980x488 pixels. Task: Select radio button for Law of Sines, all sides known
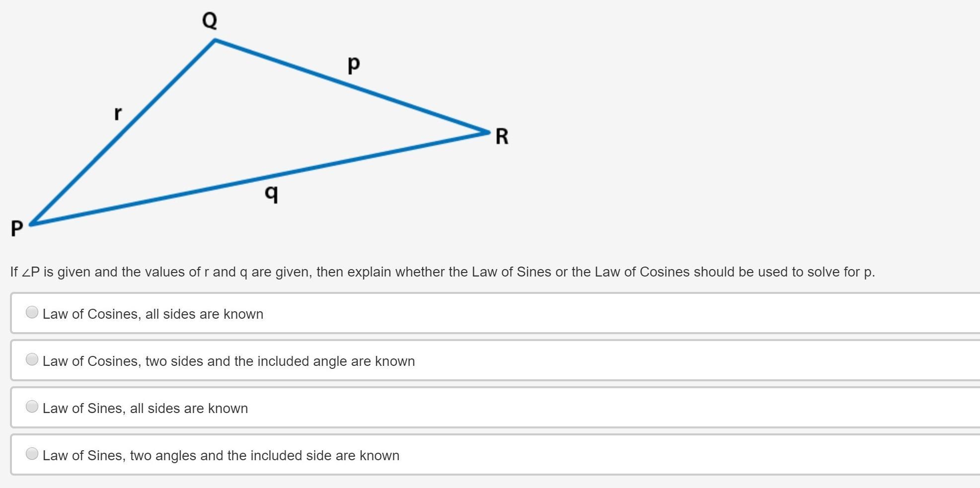pyautogui.click(x=32, y=407)
